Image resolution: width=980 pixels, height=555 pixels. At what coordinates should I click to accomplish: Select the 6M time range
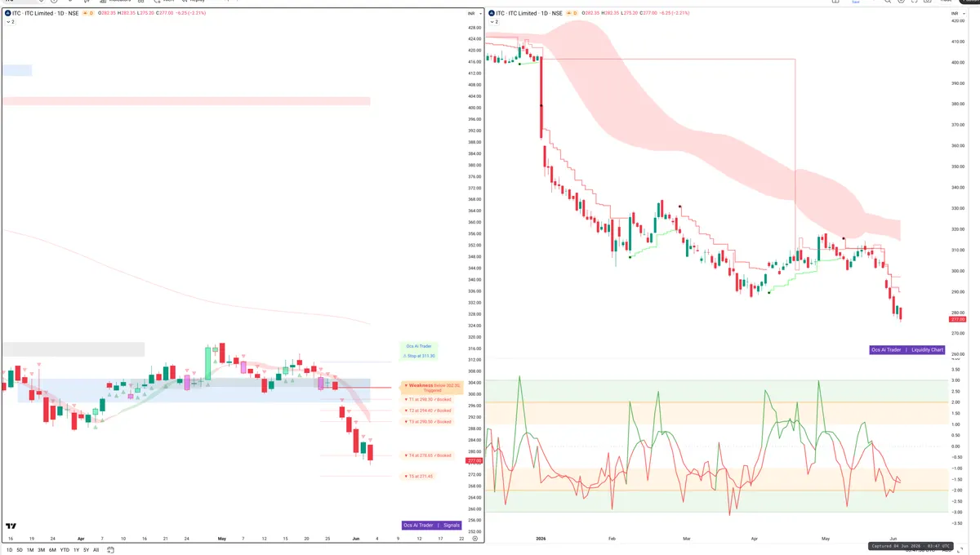(x=52, y=550)
